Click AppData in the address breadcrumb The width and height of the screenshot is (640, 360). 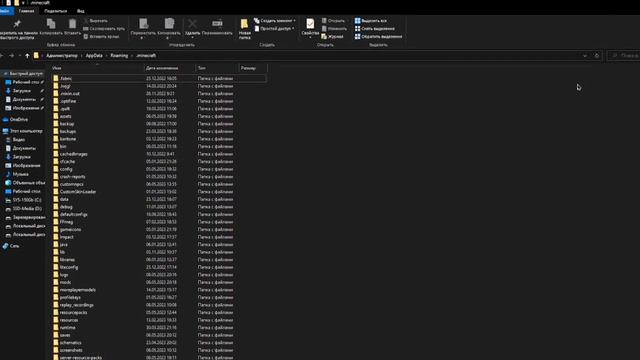point(94,56)
